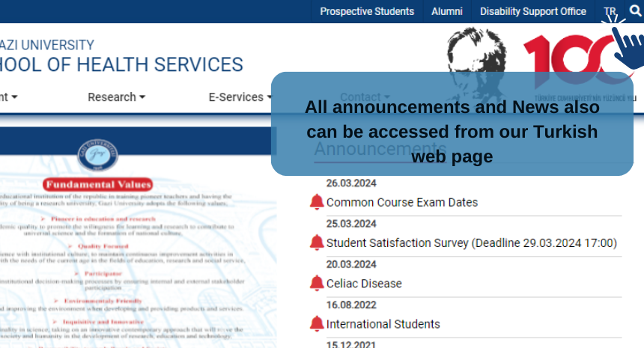This screenshot has width=644, height=348.
Task: Expand the Contact dropdown menu
Action: point(365,97)
